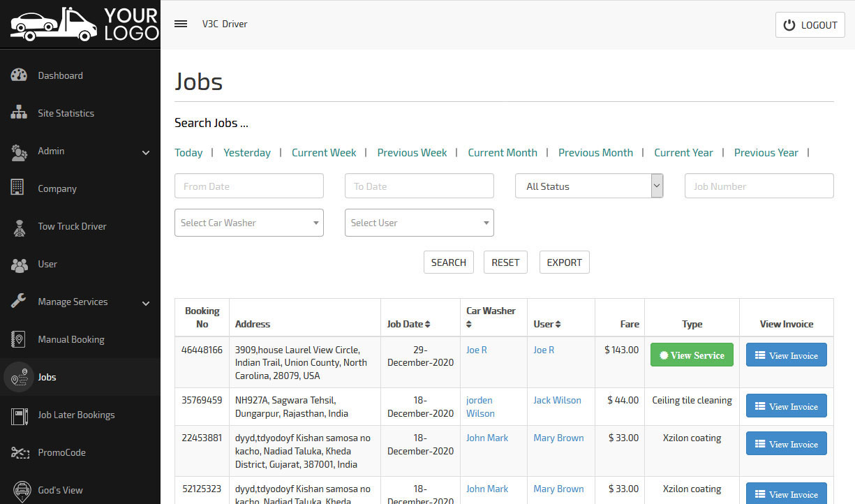Image resolution: width=855 pixels, height=504 pixels.
Task: Open car washer Joe R link
Action: [x=477, y=350]
